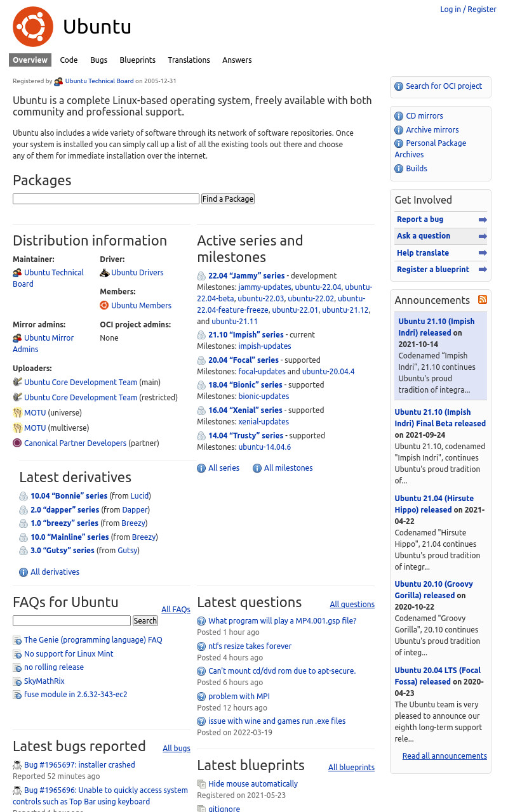Open the Blueprints tab
Image resolution: width=508 pixels, height=812 pixels.
click(137, 60)
